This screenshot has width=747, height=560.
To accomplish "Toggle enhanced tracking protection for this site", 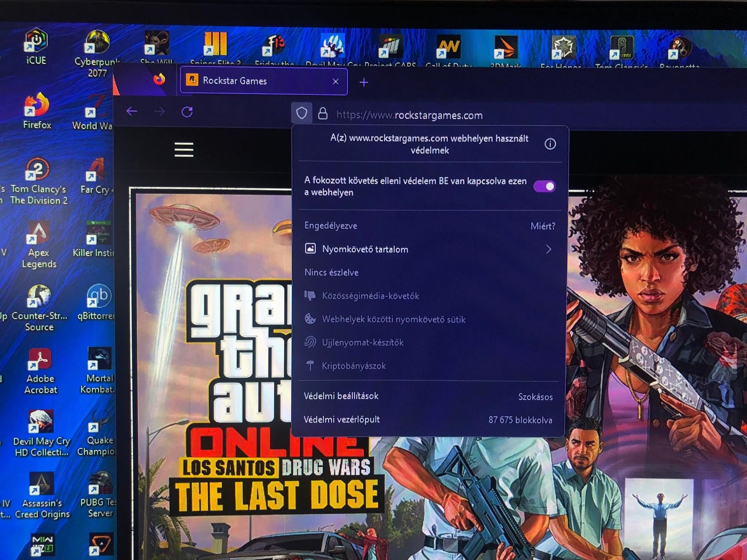I will click(545, 187).
